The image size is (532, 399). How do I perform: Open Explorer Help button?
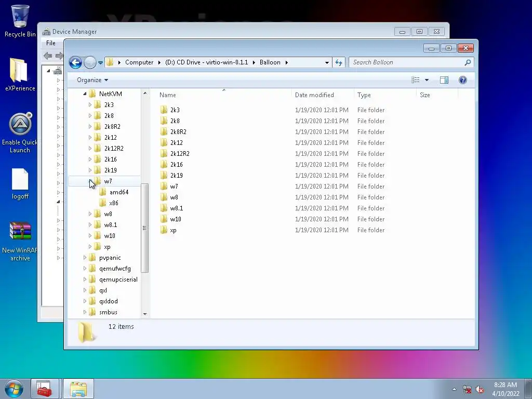462,80
